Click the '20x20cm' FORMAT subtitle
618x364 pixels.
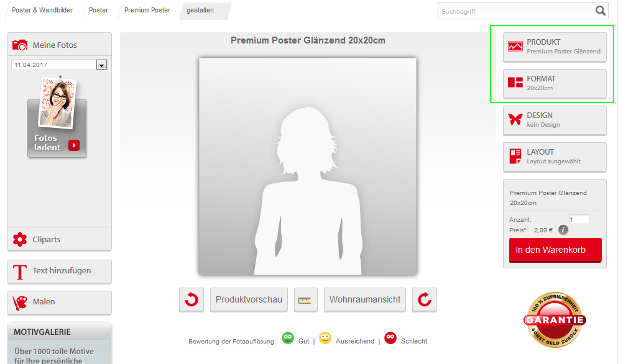[540, 88]
